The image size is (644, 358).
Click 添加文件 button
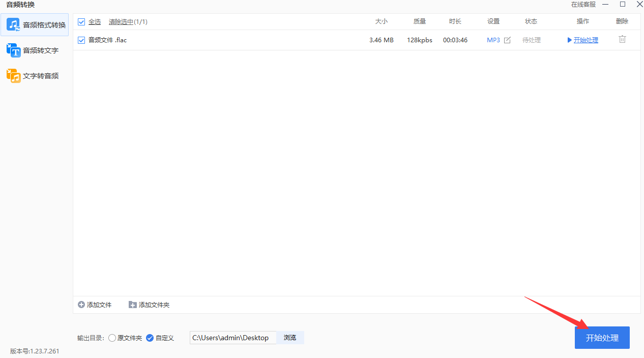(95, 305)
